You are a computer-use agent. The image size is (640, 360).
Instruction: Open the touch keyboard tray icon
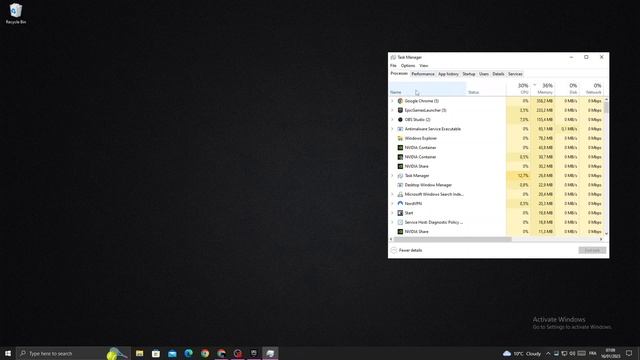tap(582, 353)
